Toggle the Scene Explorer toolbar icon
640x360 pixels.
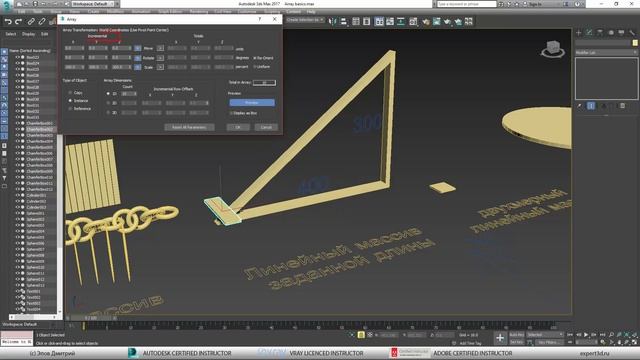356,21
